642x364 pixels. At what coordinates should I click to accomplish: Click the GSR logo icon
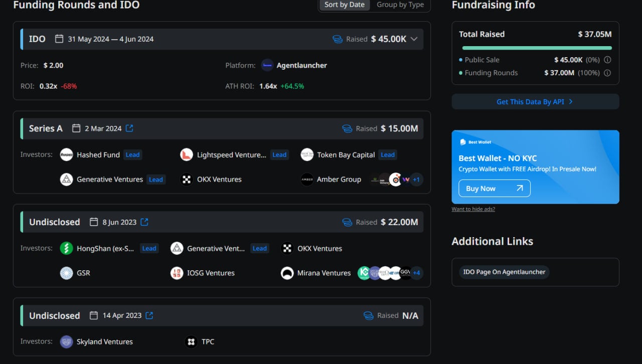coord(66,273)
